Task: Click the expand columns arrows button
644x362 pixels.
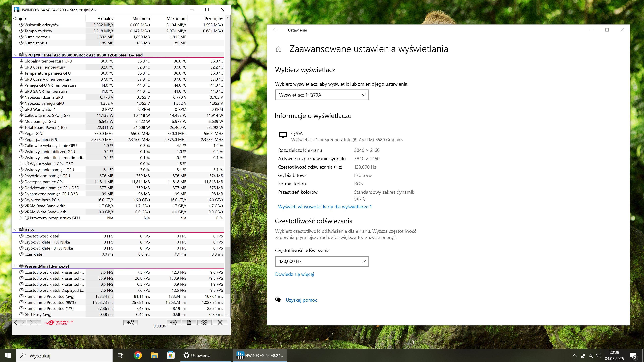Action: coord(19,322)
